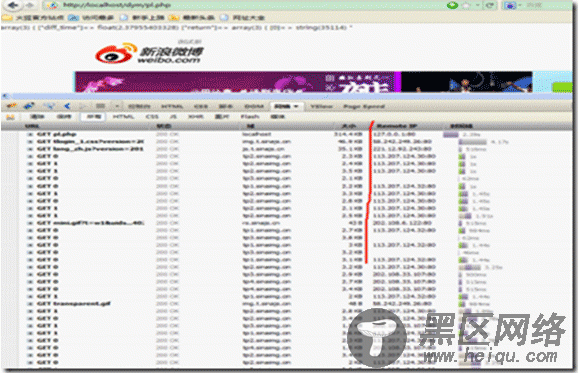Screen dimensions: 579x373
Task: Click the 127.0.0.1:80 remote IP cell
Action: tap(394, 134)
